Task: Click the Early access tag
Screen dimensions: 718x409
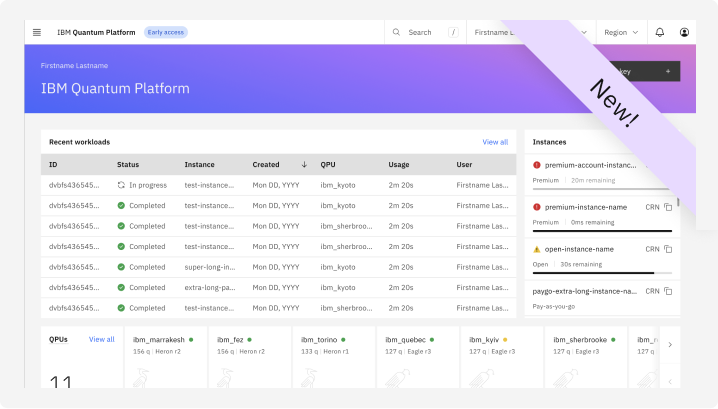Action: pos(166,32)
